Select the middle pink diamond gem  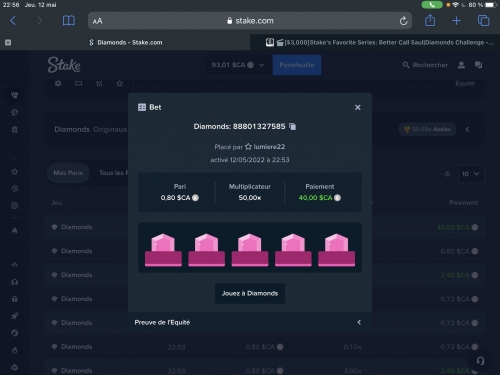[x=250, y=249]
